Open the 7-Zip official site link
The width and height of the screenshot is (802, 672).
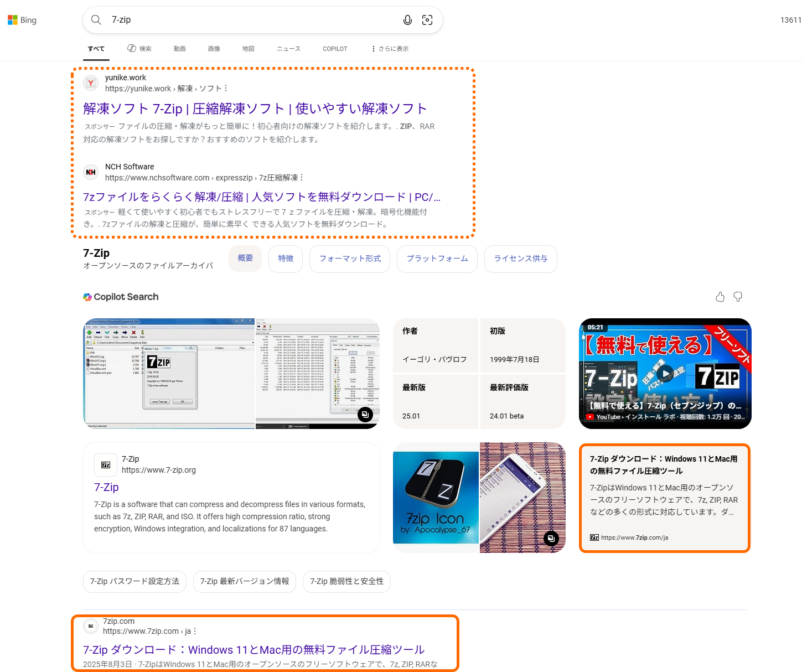click(x=106, y=487)
